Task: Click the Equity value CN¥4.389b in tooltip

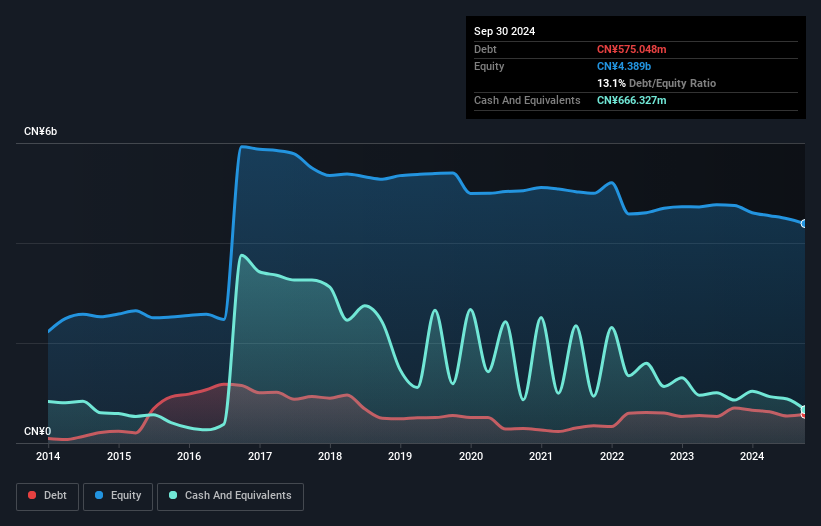Action: pos(624,66)
